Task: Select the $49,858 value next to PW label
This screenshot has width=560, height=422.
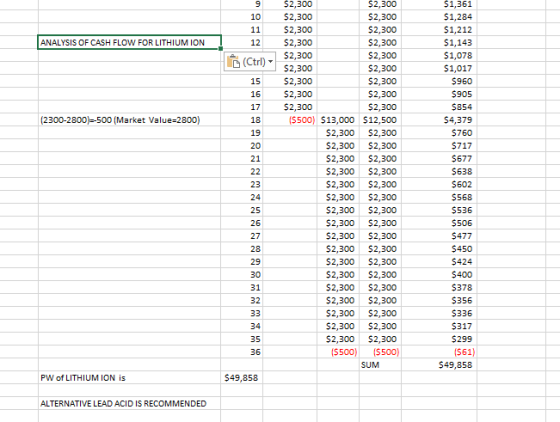Action: (x=241, y=378)
